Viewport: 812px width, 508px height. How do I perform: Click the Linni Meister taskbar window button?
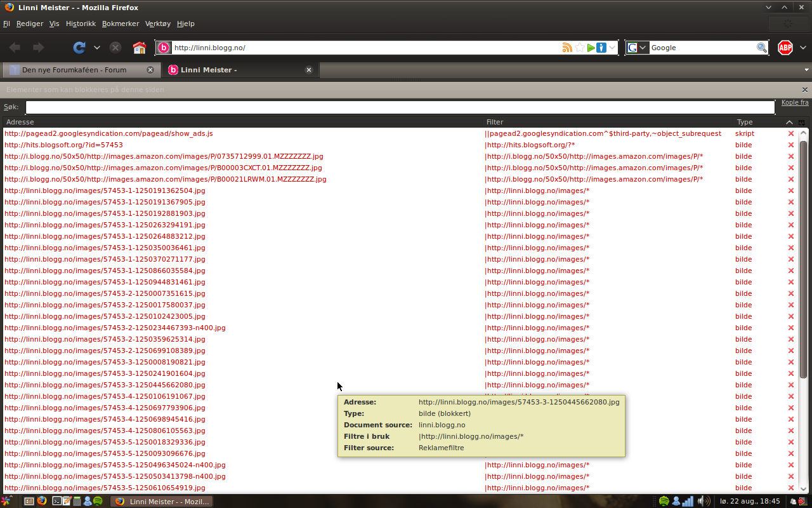(x=162, y=501)
